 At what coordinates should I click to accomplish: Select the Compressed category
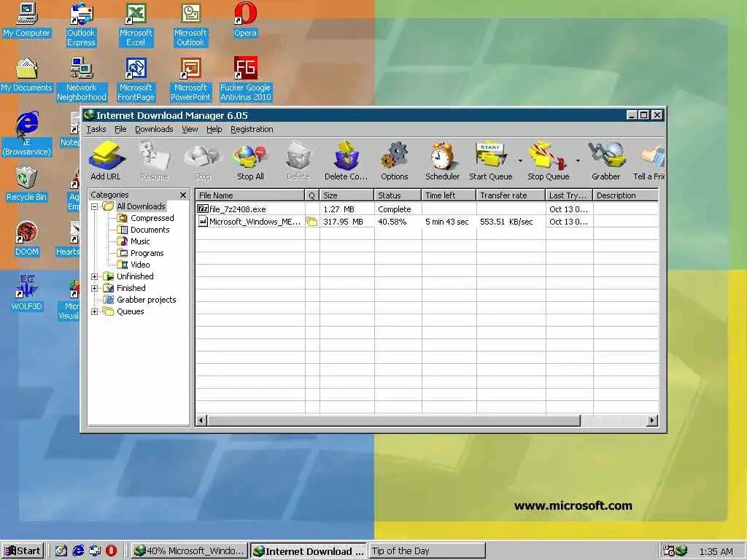(x=146, y=218)
